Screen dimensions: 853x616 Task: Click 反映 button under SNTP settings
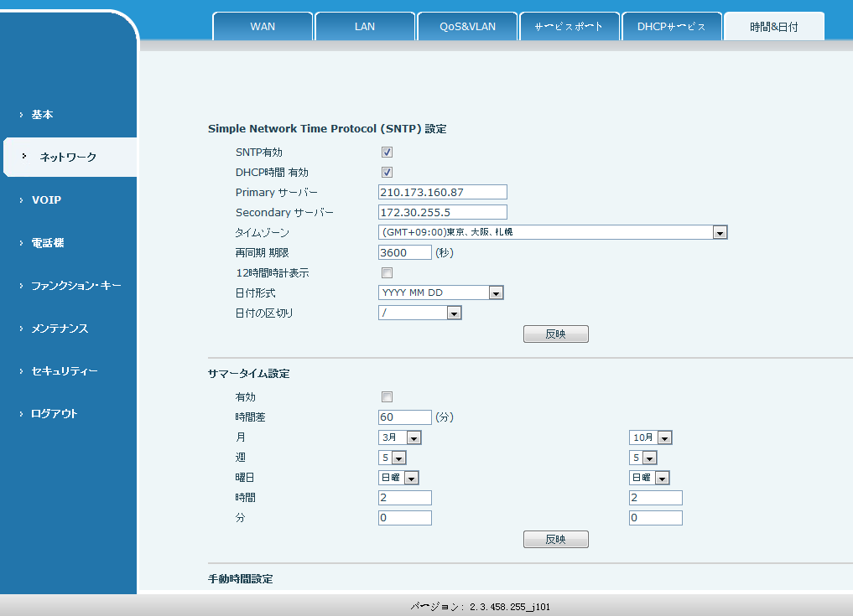tap(555, 334)
